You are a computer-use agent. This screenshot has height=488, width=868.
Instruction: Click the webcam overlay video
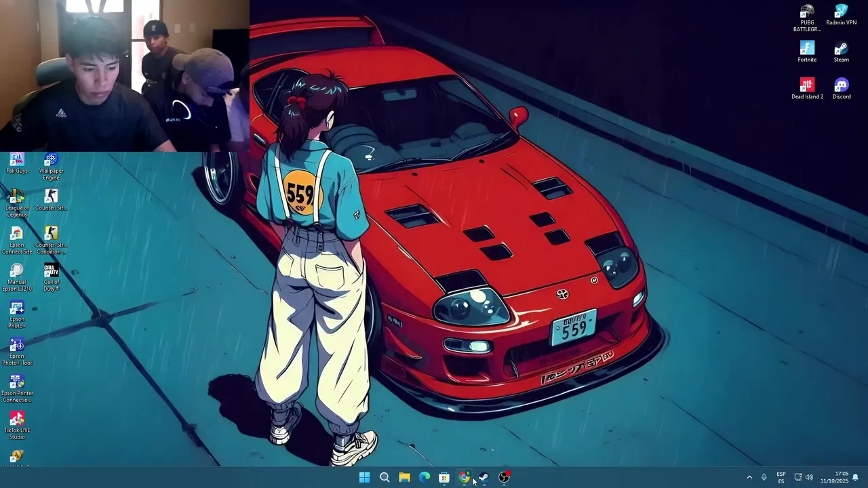coord(125,75)
